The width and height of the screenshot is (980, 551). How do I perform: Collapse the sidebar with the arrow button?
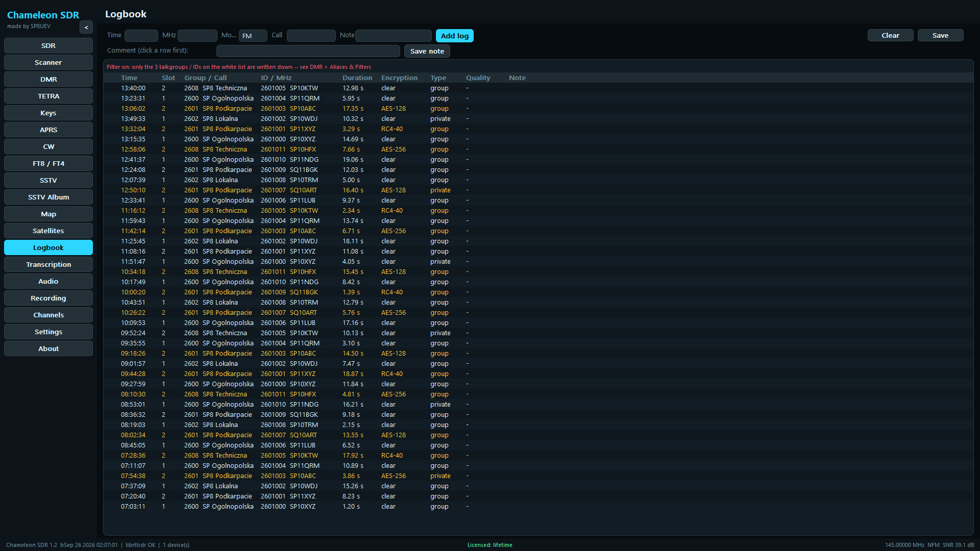coord(86,28)
